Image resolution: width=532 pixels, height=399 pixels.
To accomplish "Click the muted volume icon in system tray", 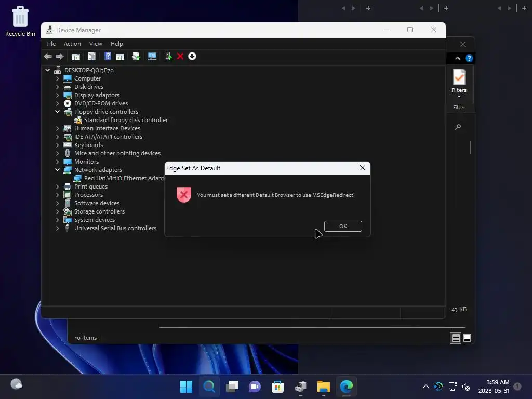I will click(x=466, y=387).
